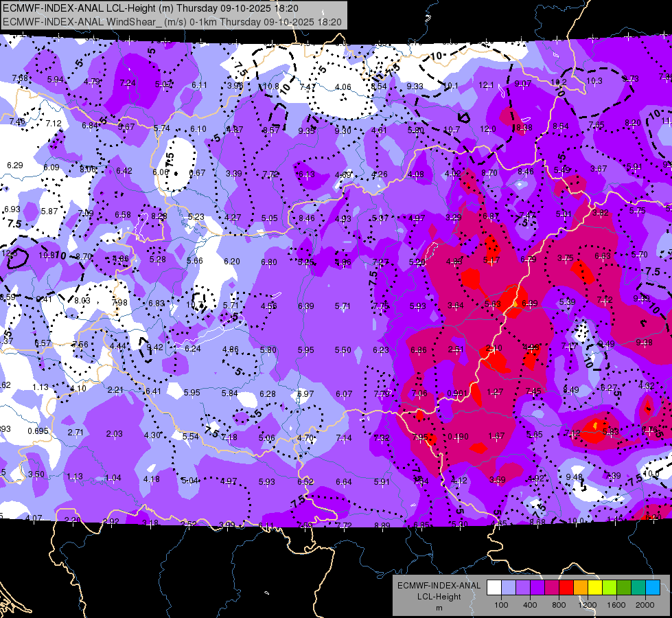Click the grid value '6.23'

click(380, 350)
